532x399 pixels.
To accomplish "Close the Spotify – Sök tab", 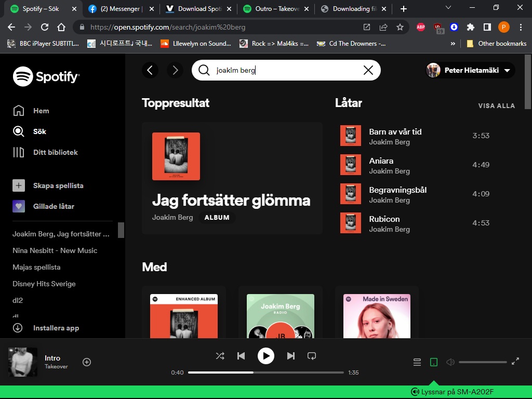I will pyautogui.click(x=74, y=9).
